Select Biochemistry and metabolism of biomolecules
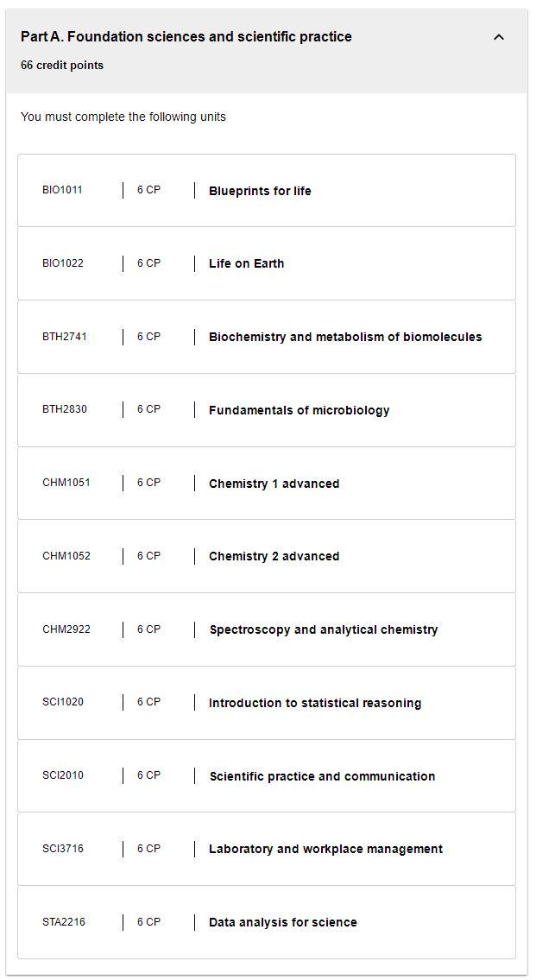 tap(267, 337)
